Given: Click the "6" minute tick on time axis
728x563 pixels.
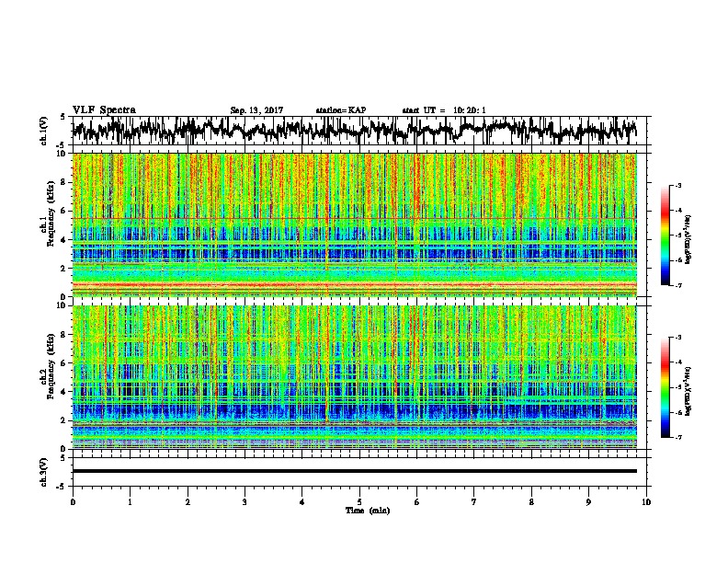Looking at the screenshot, I should (417, 502).
